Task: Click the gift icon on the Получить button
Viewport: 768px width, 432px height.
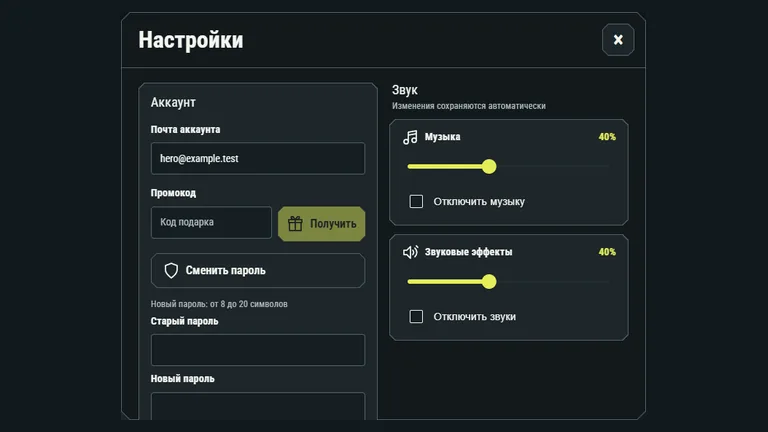Action: pyautogui.click(x=295, y=224)
